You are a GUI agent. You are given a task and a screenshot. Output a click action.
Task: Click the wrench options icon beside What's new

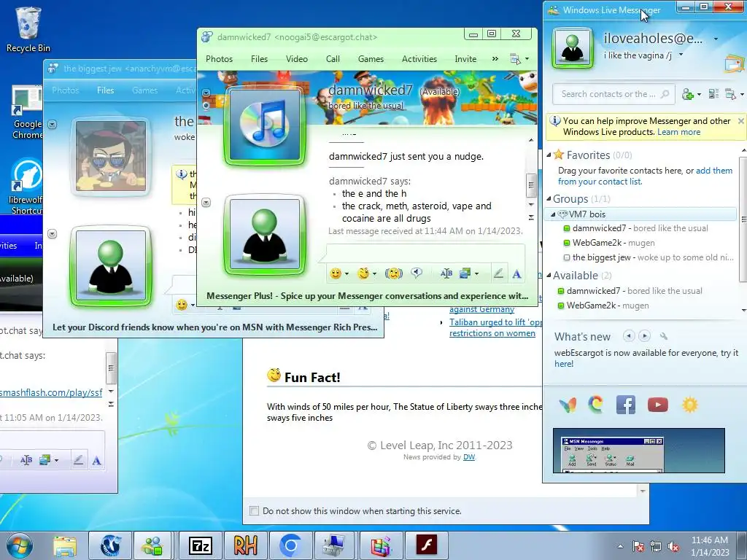(664, 337)
